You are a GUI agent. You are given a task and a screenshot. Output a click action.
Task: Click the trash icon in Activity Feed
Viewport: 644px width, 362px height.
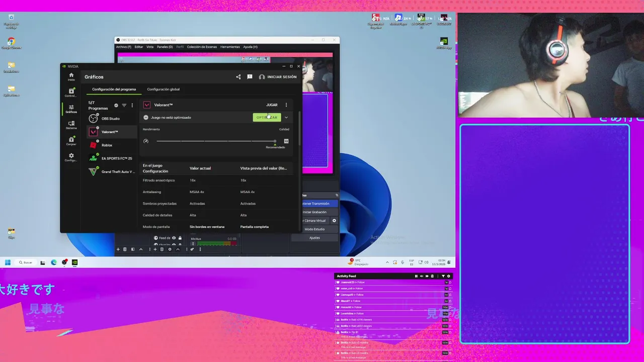click(432, 276)
